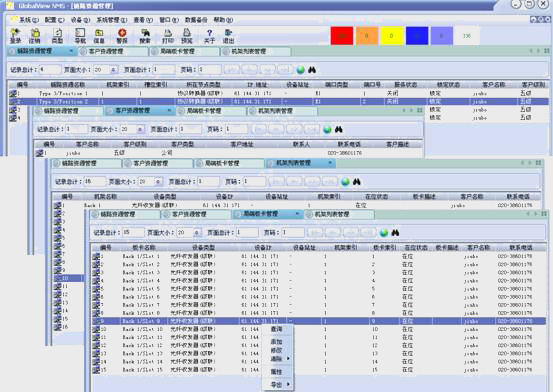
Task: Click the 关于 question mark icon
Action: click(x=209, y=36)
